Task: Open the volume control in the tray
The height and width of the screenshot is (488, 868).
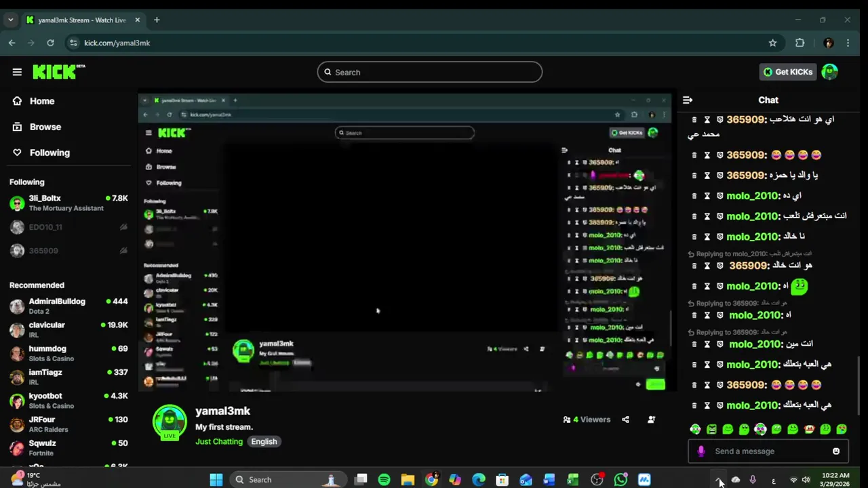Action: [x=806, y=480]
